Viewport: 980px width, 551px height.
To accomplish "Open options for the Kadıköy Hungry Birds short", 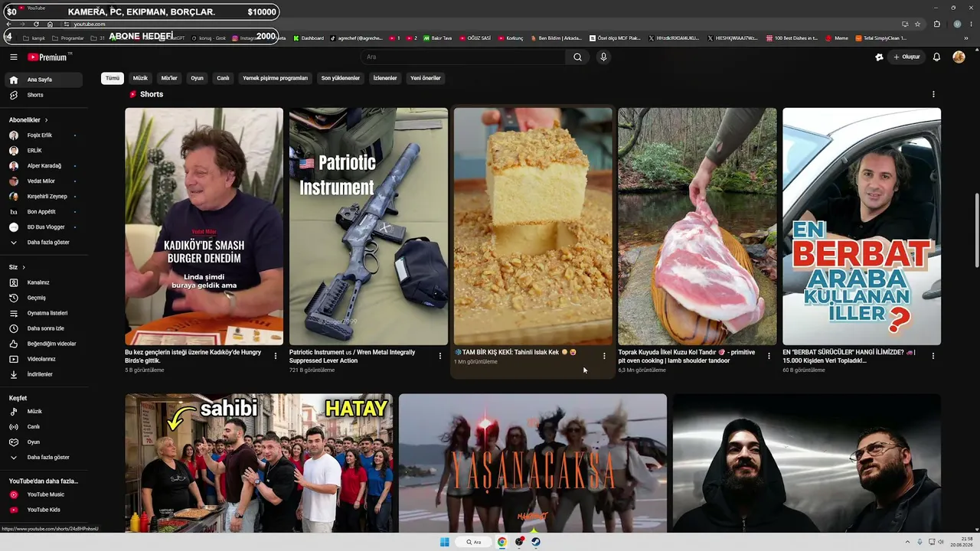I will pyautogui.click(x=276, y=356).
